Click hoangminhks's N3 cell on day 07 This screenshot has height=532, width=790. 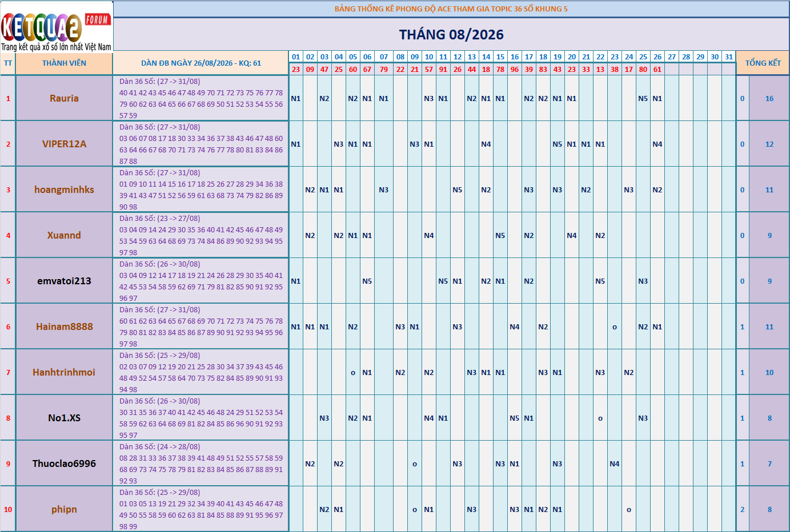[384, 190]
